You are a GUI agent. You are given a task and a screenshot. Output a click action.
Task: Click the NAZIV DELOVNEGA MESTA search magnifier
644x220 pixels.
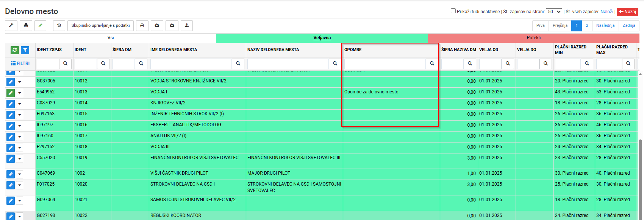pos(335,64)
